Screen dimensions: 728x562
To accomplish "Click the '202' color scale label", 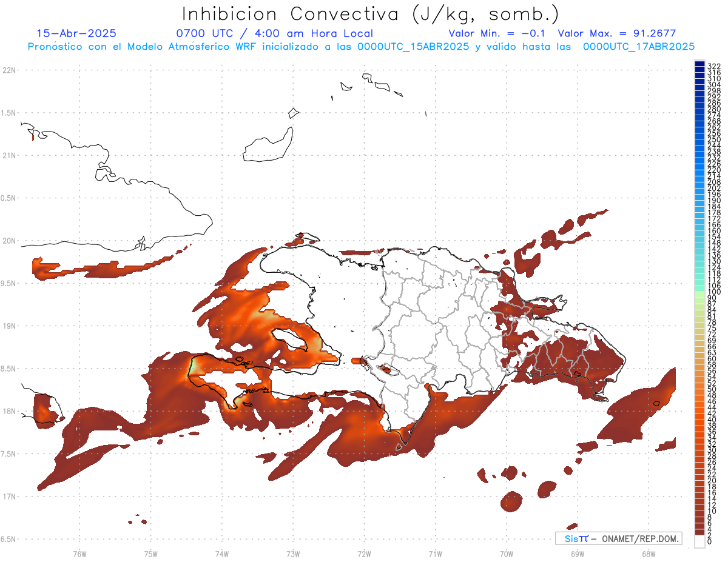I will coord(713,188).
